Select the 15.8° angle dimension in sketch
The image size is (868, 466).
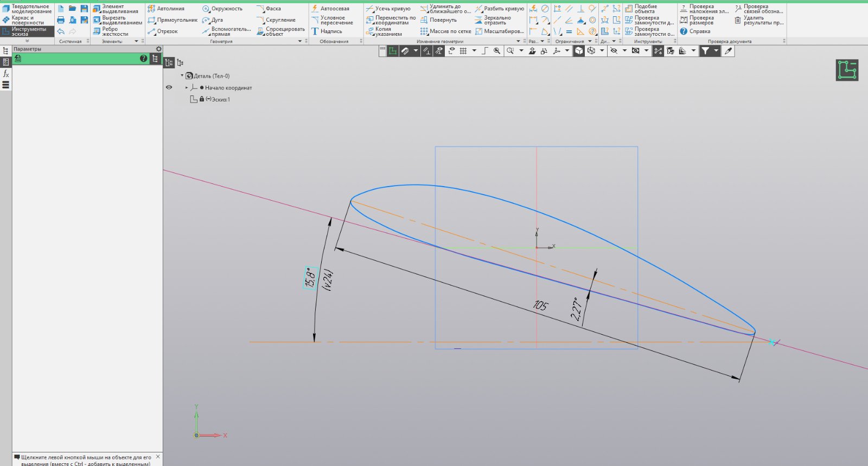[310, 278]
